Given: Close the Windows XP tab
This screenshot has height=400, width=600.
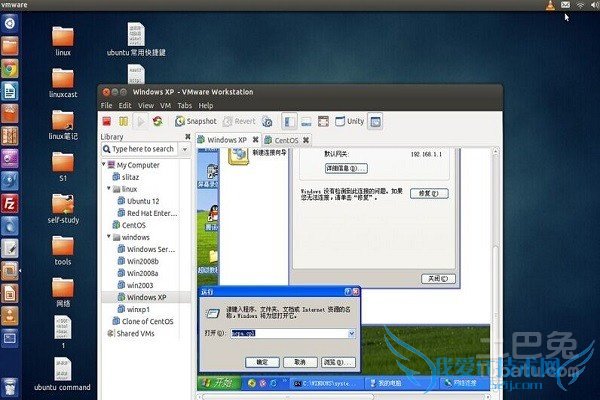Looking at the screenshot, I should pos(255,140).
